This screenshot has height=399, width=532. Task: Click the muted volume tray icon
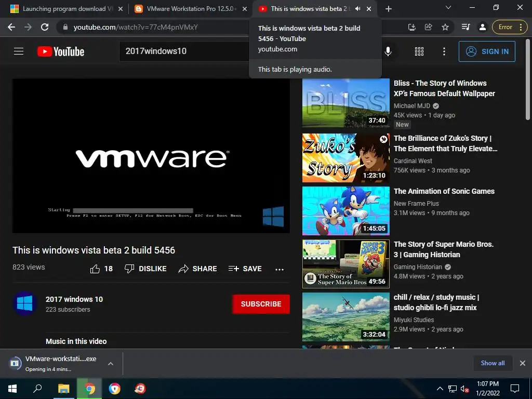click(x=465, y=389)
